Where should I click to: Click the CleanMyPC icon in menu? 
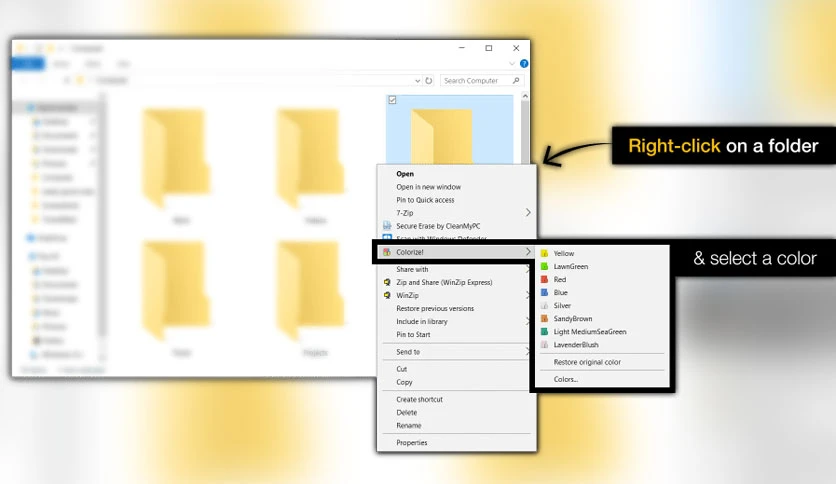[387, 226]
